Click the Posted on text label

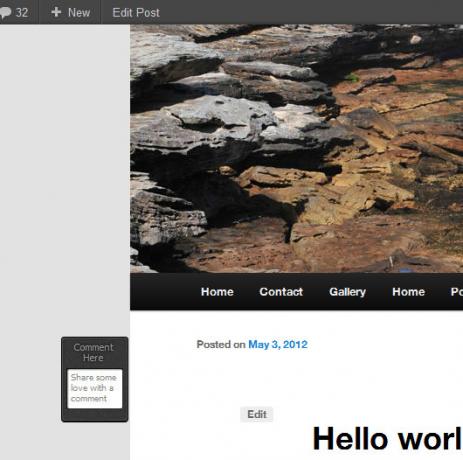(x=221, y=344)
